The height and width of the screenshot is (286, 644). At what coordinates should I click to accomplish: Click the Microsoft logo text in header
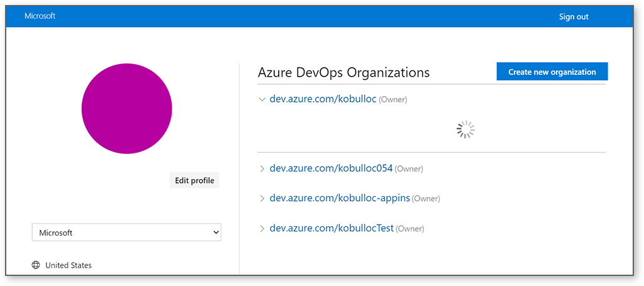(40, 16)
